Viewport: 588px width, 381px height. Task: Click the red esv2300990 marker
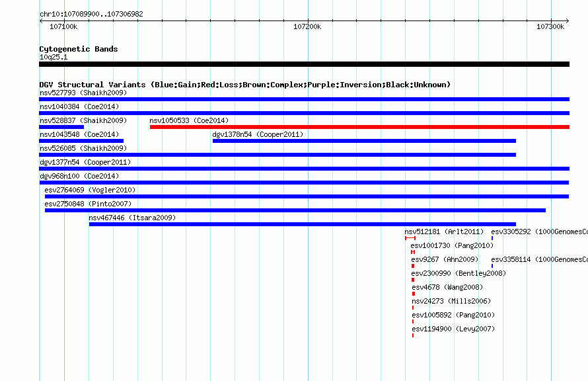coord(413,280)
